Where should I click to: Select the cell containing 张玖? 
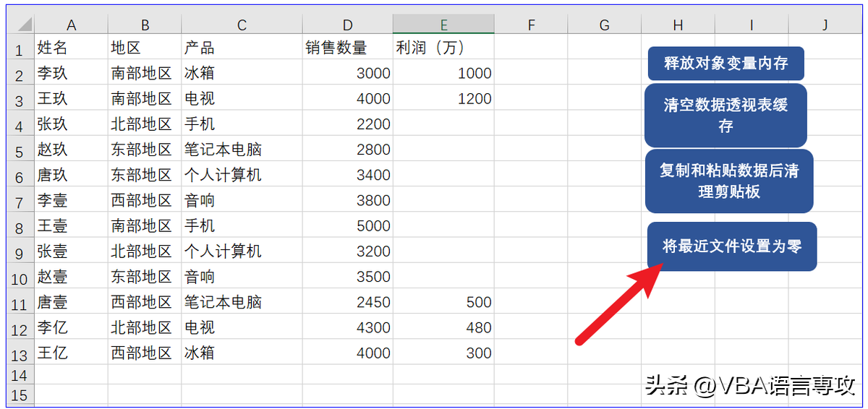[x=72, y=124]
